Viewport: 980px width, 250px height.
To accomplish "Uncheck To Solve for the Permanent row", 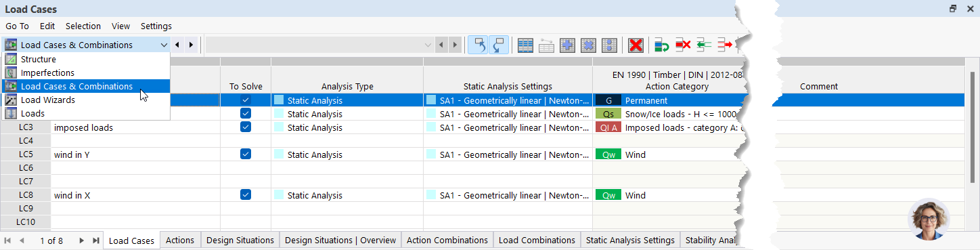I will tap(246, 100).
